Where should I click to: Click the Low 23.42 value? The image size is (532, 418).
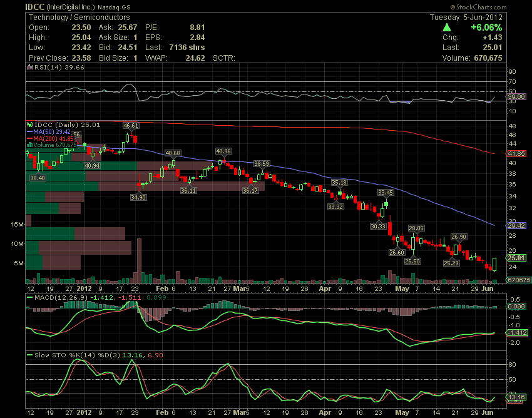[x=81, y=48]
